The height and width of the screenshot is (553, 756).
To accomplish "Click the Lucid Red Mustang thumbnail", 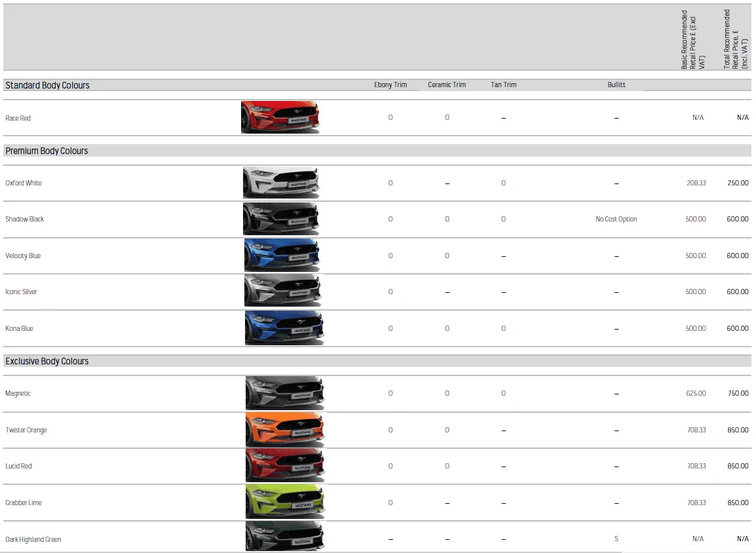I will point(285,466).
